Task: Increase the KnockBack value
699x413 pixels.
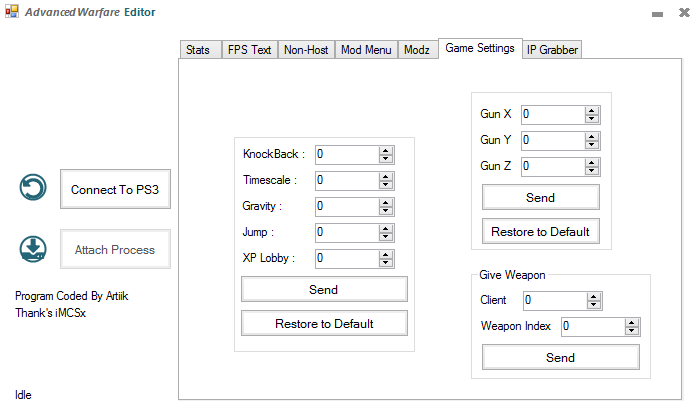Action: [x=386, y=151]
